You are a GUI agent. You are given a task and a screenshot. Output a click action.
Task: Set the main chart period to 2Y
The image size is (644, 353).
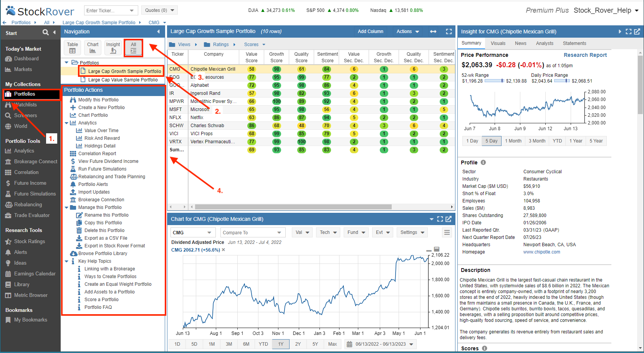tap(298, 344)
